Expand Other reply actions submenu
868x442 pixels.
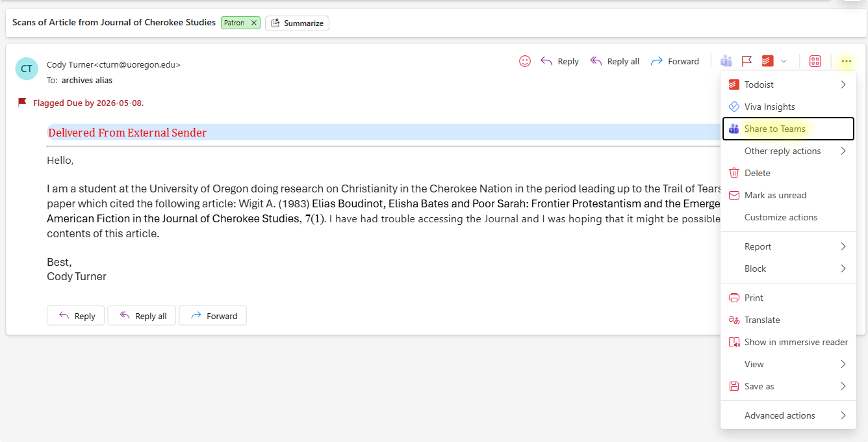click(788, 151)
